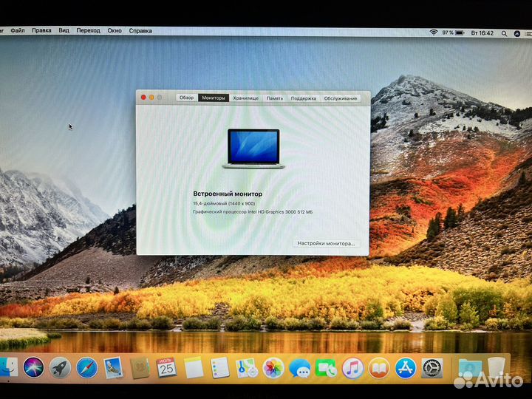Open Finder face icon in Dock

(x=8, y=367)
